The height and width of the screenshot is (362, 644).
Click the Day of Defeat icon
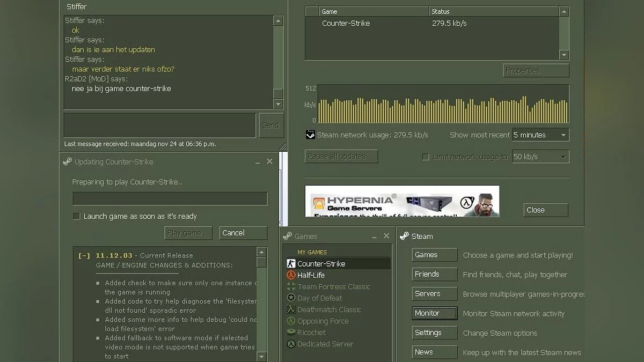click(291, 298)
